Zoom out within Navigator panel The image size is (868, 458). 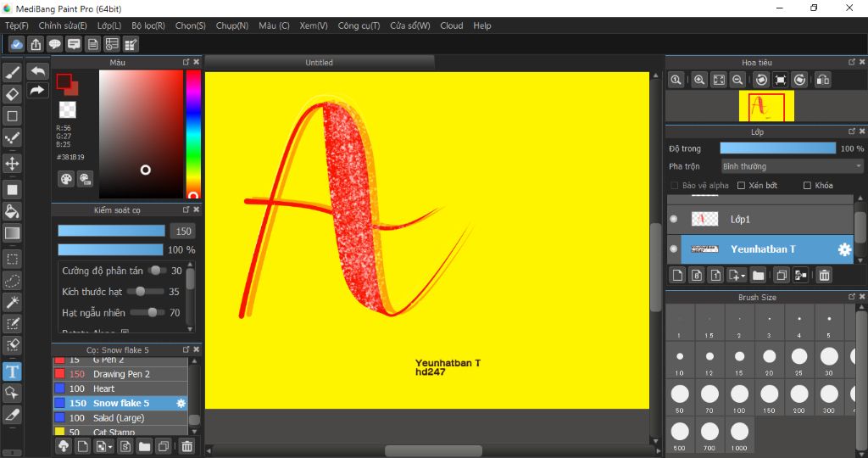tap(737, 80)
